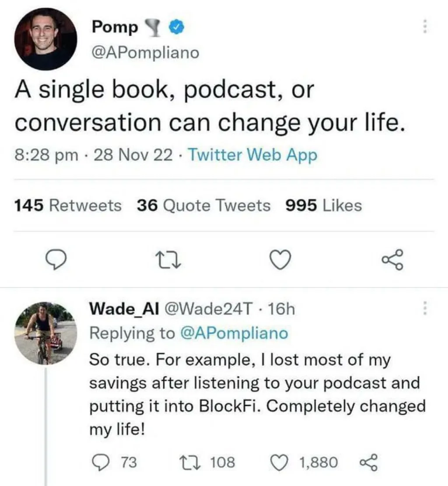Click the retweet icon under Pomp's tweet

click(167, 260)
